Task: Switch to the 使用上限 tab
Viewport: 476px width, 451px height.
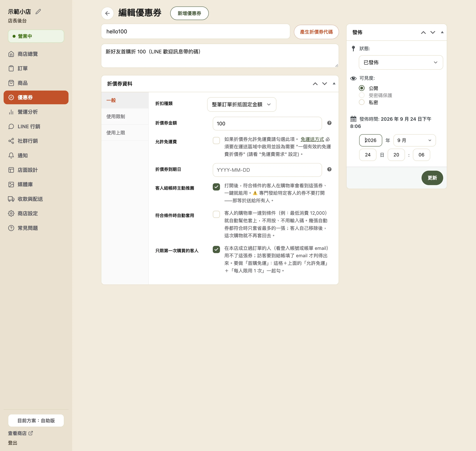Action: (x=125, y=133)
